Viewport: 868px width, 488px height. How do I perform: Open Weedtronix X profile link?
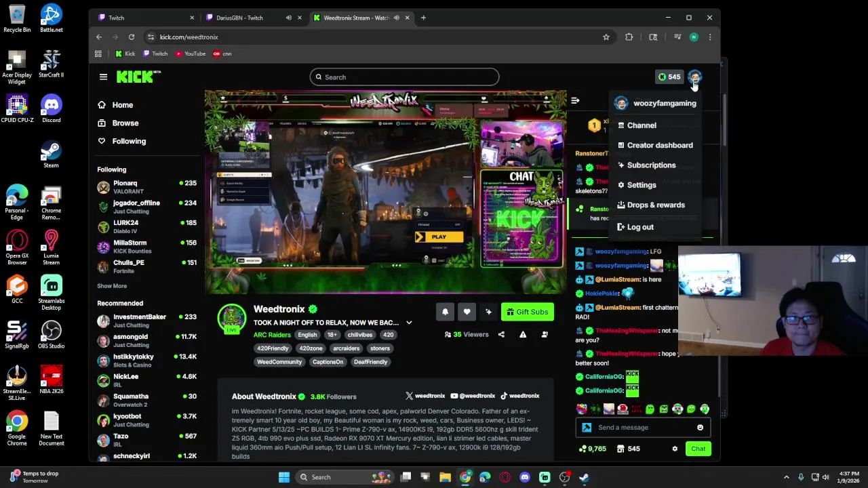pos(425,396)
